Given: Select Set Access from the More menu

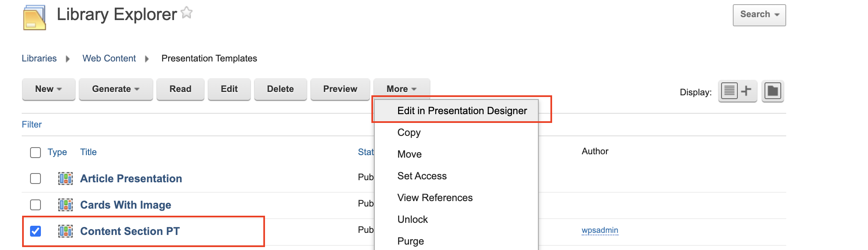Looking at the screenshot, I should click(x=422, y=176).
